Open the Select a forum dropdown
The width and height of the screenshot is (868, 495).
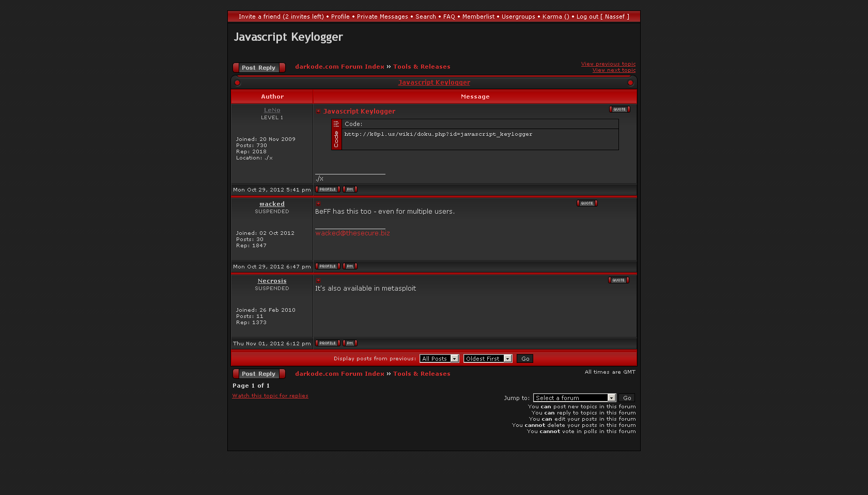click(575, 398)
